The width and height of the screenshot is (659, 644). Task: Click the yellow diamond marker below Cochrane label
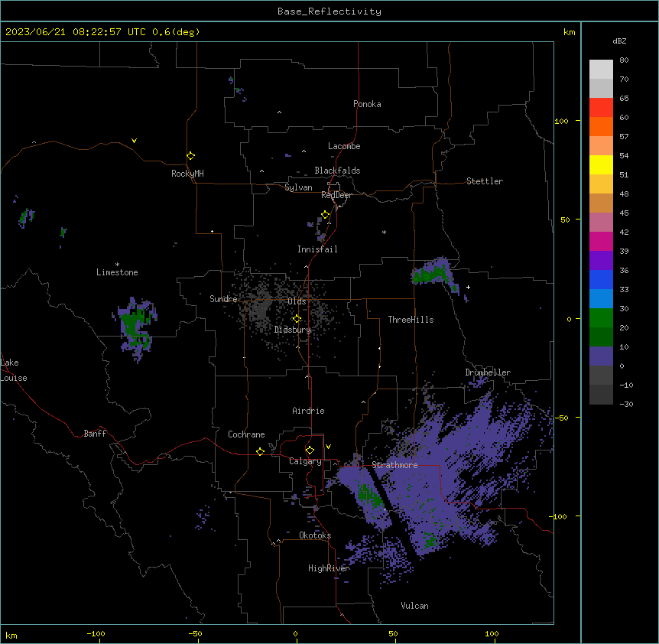(x=260, y=451)
